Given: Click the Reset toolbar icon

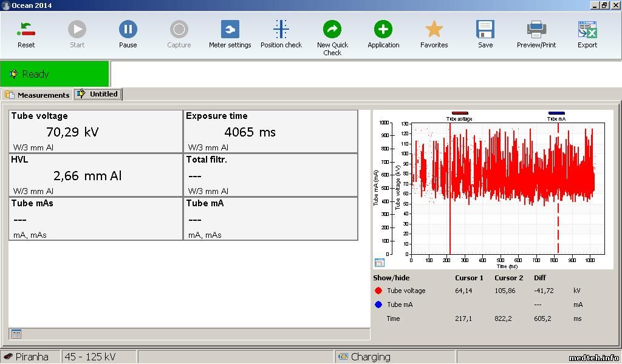Looking at the screenshot, I should [26, 30].
